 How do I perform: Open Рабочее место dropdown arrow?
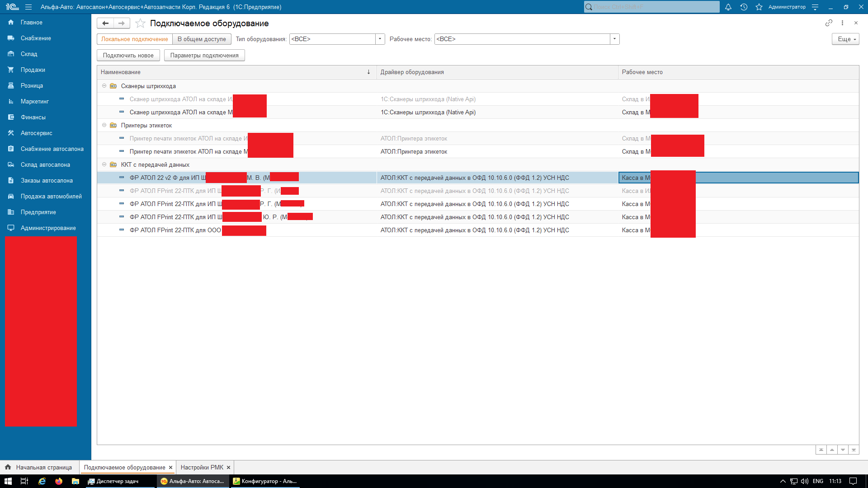coord(614,39)
